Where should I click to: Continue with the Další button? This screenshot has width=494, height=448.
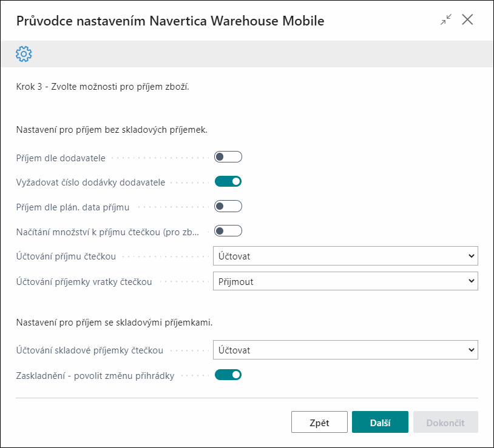(x=381, y=422)
